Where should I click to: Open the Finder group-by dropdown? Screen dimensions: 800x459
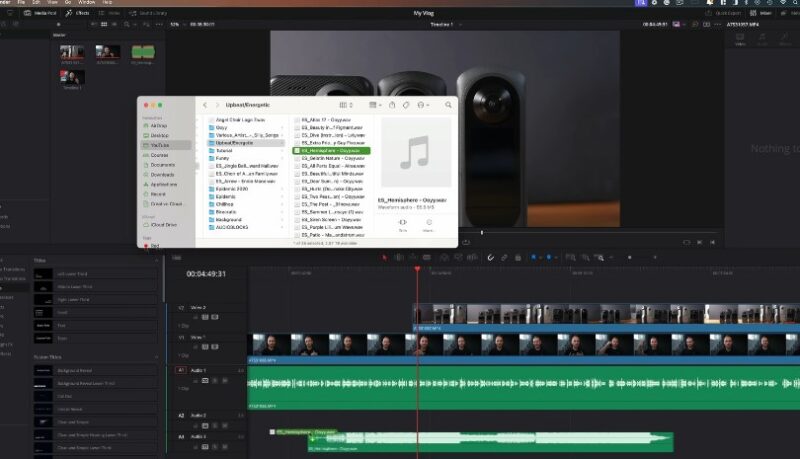pyautogui.click(x=376, y=105)
